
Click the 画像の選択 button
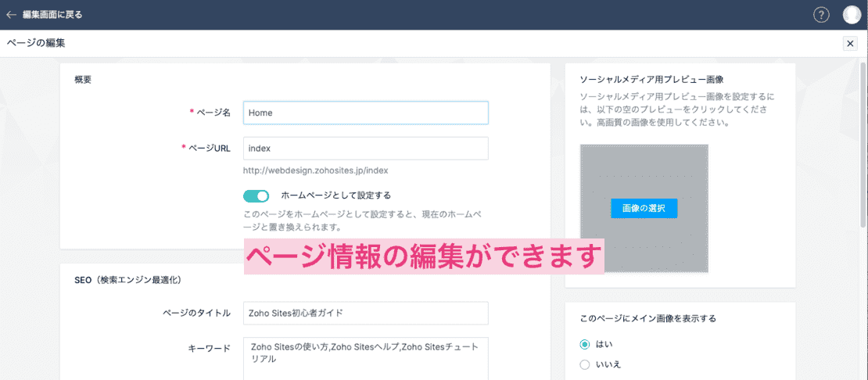coord(644,209)
